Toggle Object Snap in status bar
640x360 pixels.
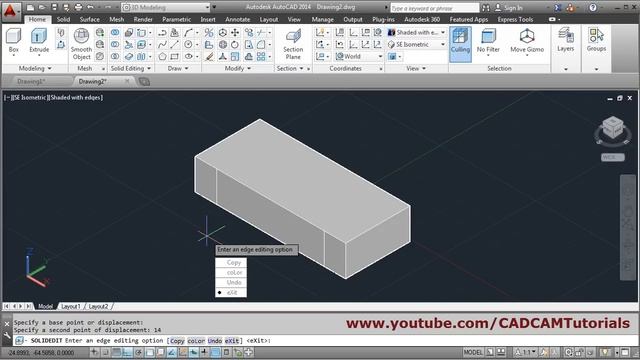(150, 352)
